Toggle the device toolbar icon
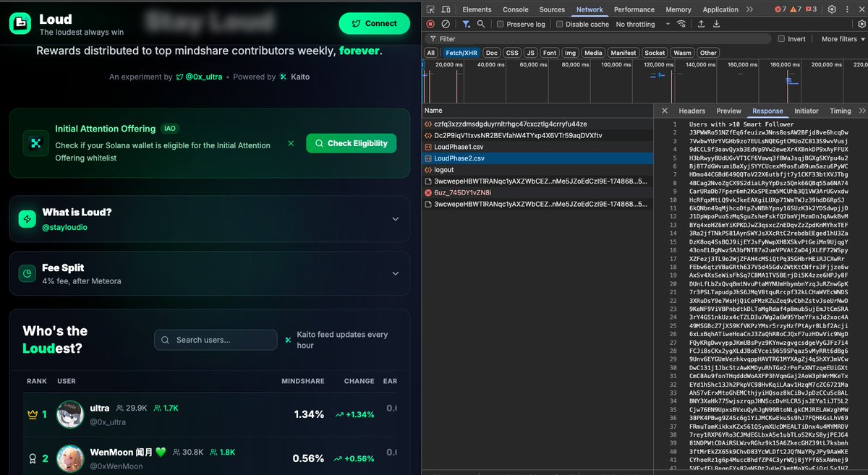 coord(446,9)
